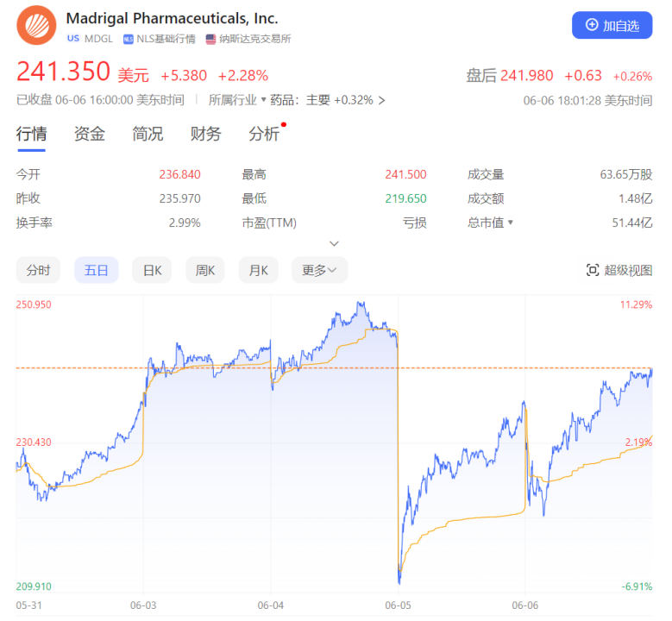
Task: Click the 51.44亿 market cap value
Action: [x=632, y=223]
